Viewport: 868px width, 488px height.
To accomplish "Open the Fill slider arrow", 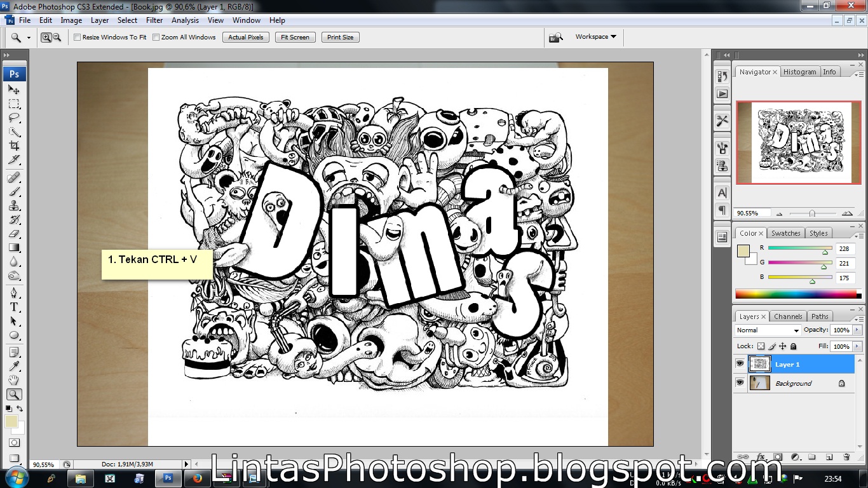I will point(857,346).
